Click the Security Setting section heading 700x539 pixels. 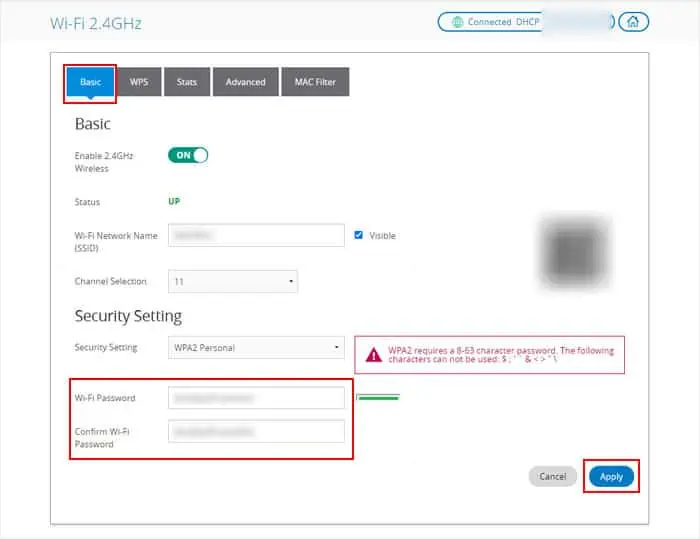(128, 316)
